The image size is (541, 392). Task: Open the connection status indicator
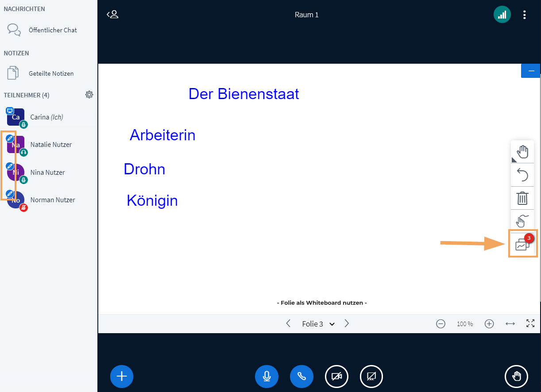point(502,15)
